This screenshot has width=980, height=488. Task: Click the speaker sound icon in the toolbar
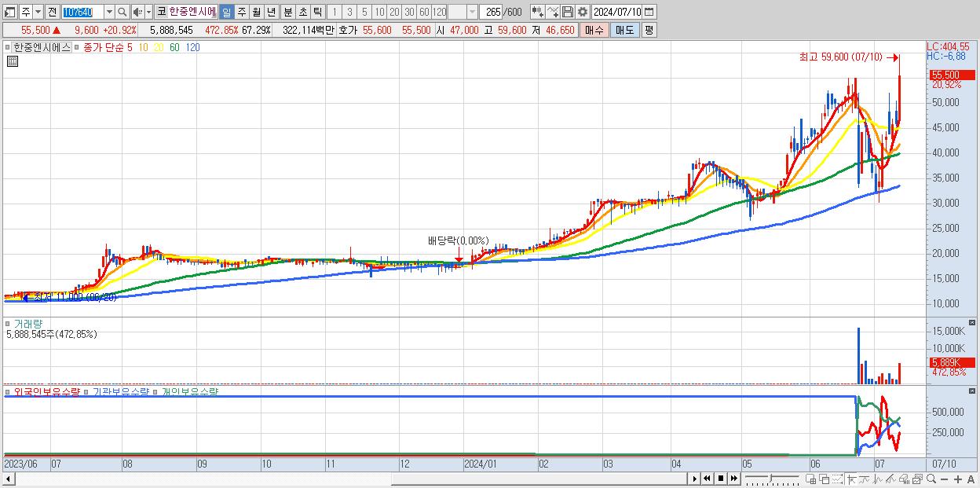pos(137,12)
